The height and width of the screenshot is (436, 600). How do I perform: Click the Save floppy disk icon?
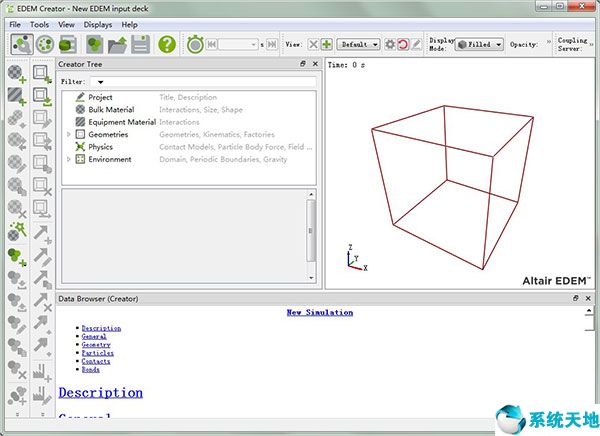[140, 44]
